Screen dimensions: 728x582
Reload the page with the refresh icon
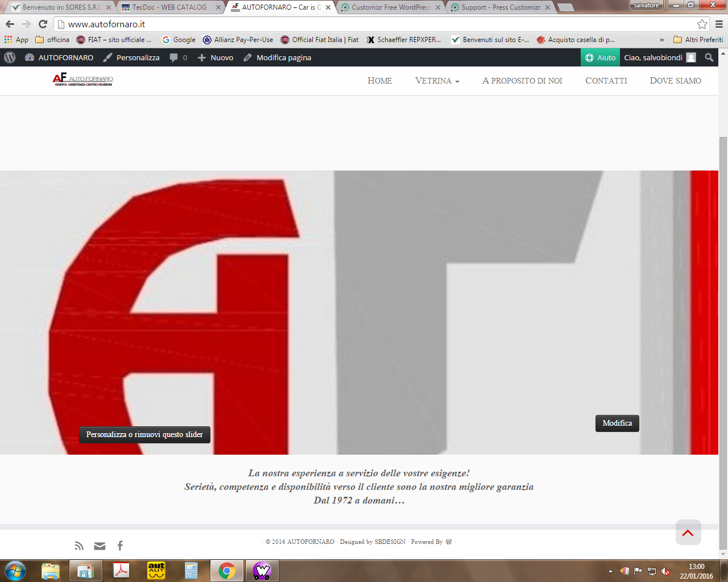(x=43, y=24)
